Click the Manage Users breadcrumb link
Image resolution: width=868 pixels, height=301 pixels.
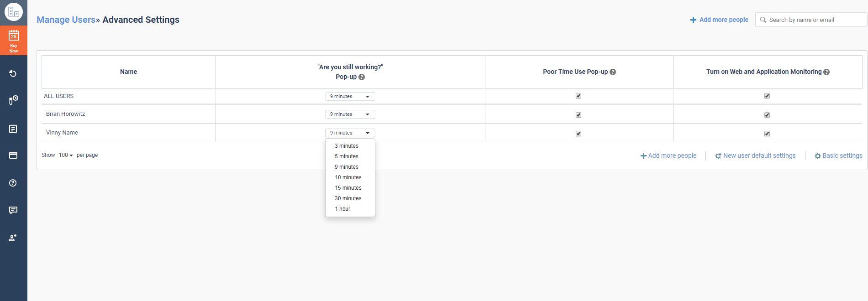[66, 20]
